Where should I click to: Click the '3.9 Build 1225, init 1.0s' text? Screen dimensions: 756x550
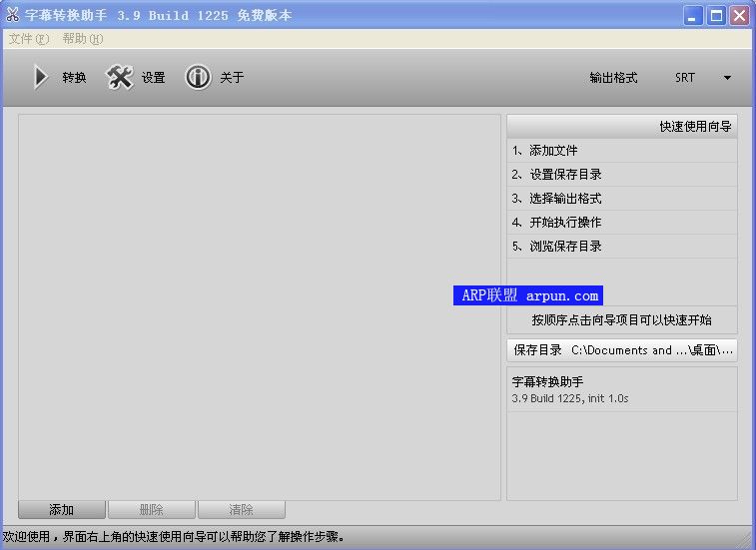(570, 398)
